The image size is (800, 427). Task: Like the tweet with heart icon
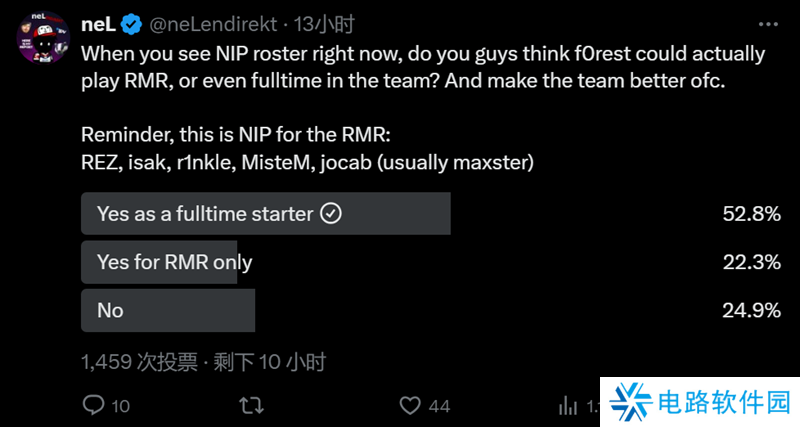pos(410,405)
